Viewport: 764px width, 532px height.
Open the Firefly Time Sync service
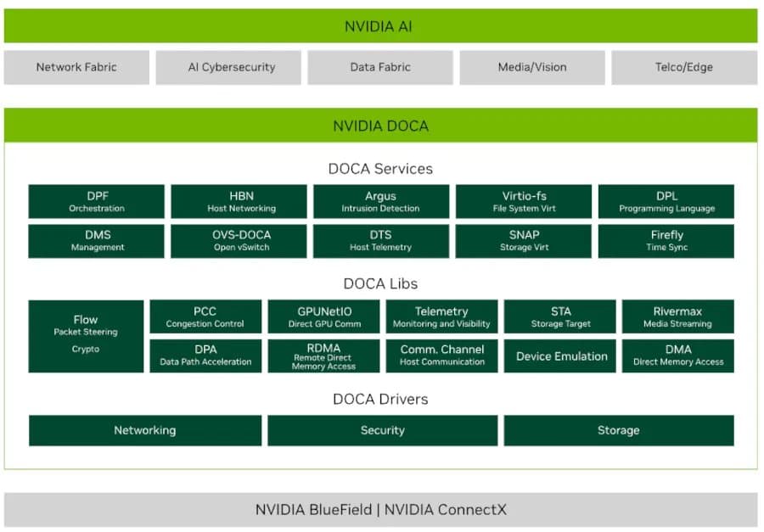click(x=666, y=240)
